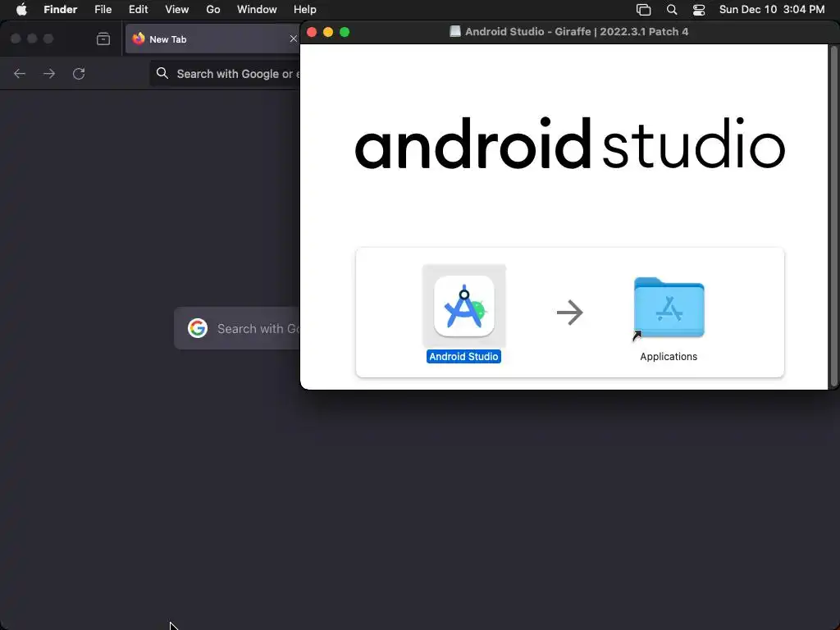Reload the page in Firefox
The image size is (840, 630).
pyautogui.click(x=79, y=73)
